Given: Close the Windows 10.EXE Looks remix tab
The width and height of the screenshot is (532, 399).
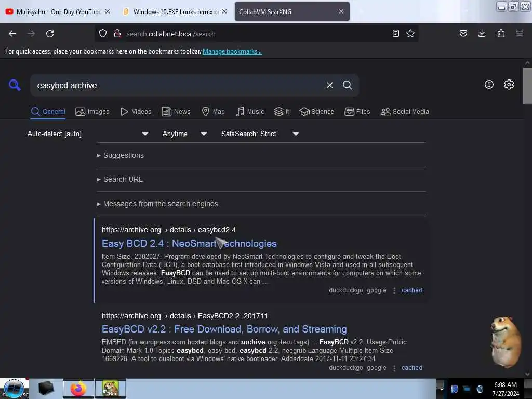Looking at the screenshot, I should click(x=224, y=11).
